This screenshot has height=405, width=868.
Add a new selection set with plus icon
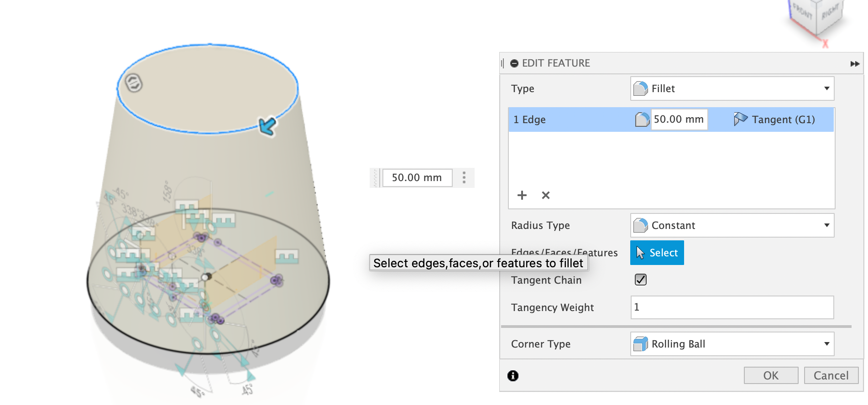(x=522, y=195)
